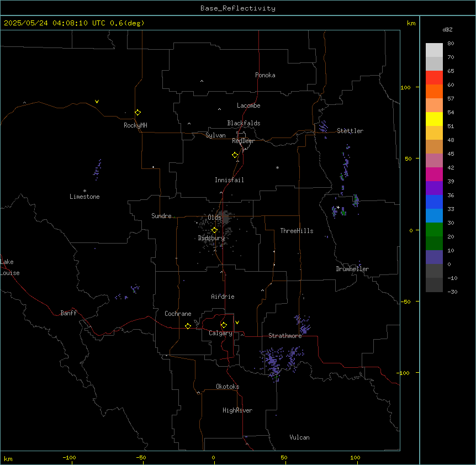Select the ThreeHills label
476x465 pixels.
[x=297, y=231]
